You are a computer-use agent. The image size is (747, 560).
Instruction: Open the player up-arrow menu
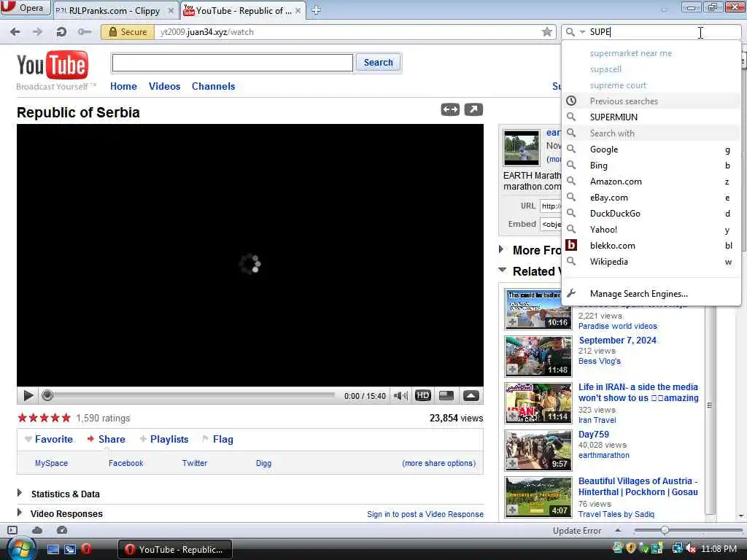coord(471,396)
